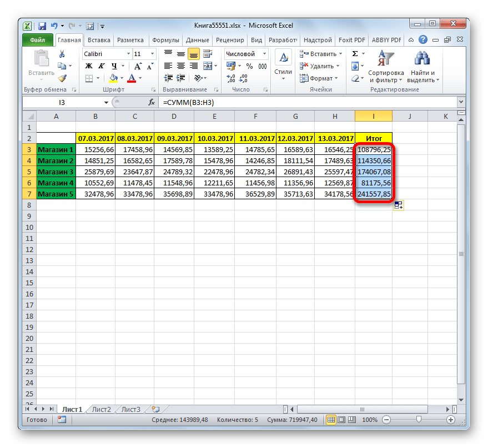This screenshot has height=448, width=488.
Task: Click the Insert Function fx icon
Action: pyautogui.click(x=151, y=103)
